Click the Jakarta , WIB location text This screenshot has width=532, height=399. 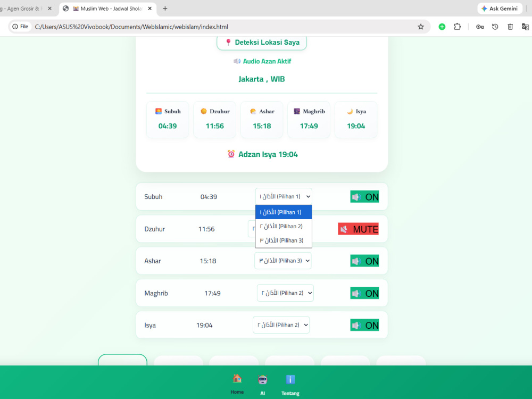[x=262, y=79]
